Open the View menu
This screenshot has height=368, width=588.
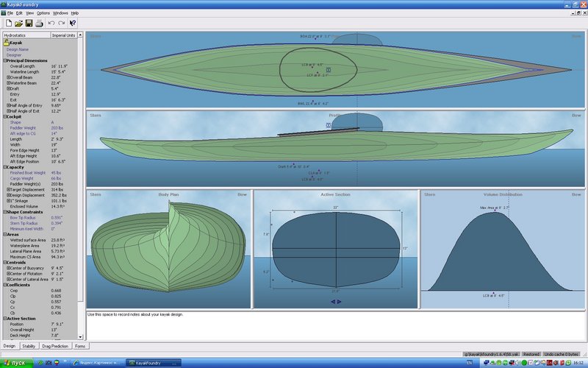click(29, 13)
